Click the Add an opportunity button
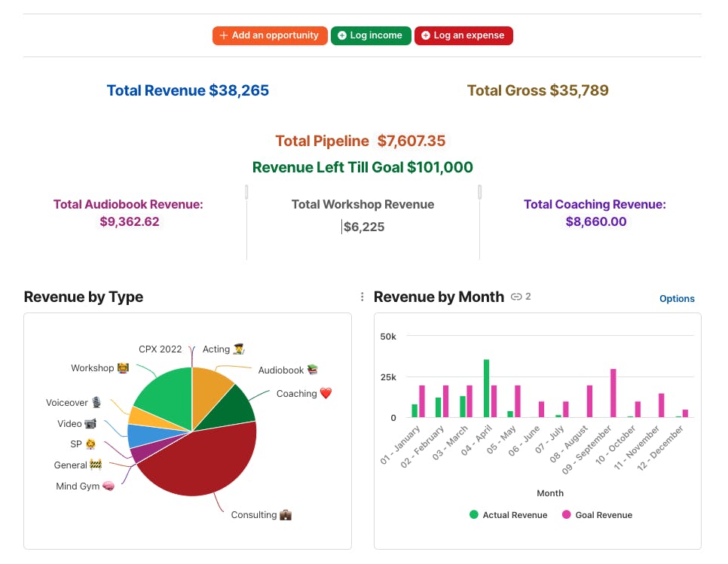The image size is (728, 564). pos(270,35)
